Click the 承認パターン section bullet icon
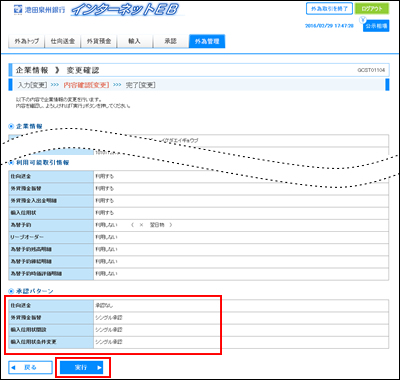The width and height of the screenshot is (400, 380). click(11, 291)
